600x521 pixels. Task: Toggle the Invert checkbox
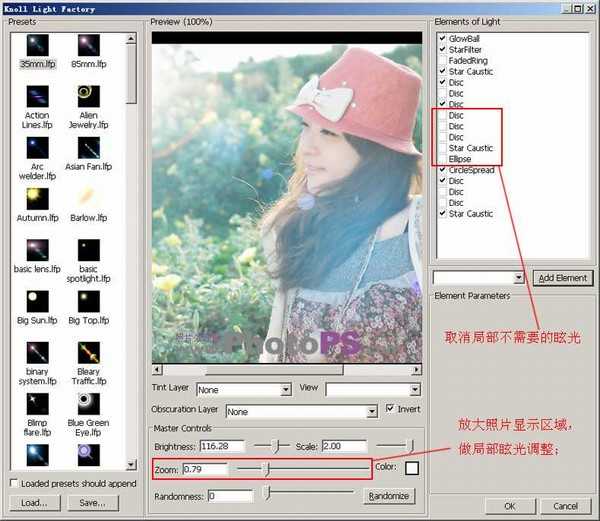point(390,409)
